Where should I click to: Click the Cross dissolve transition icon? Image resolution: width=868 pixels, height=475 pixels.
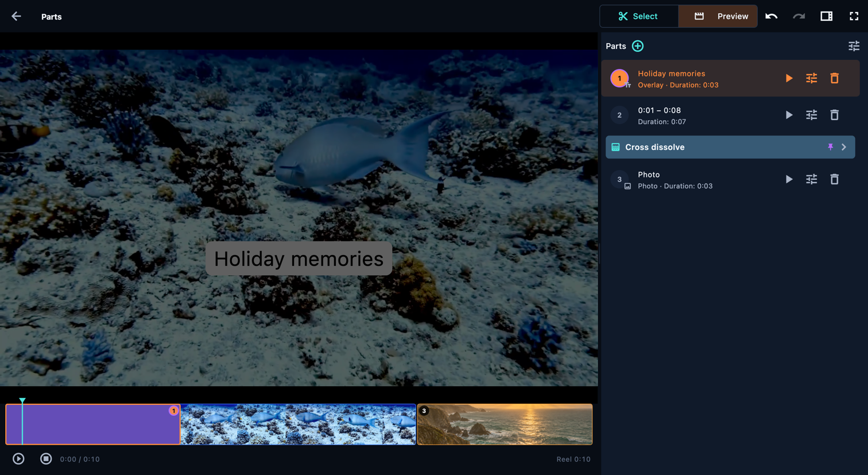(615, 147)
